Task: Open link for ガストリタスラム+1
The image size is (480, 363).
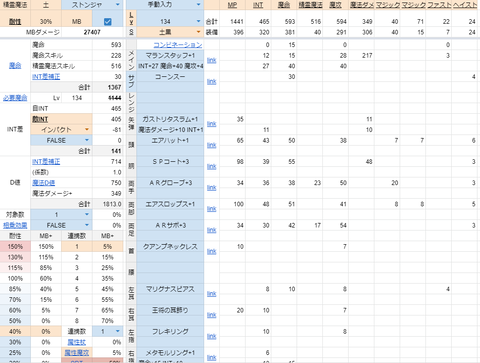Action: pyautogui.click(x=212, y=124)
